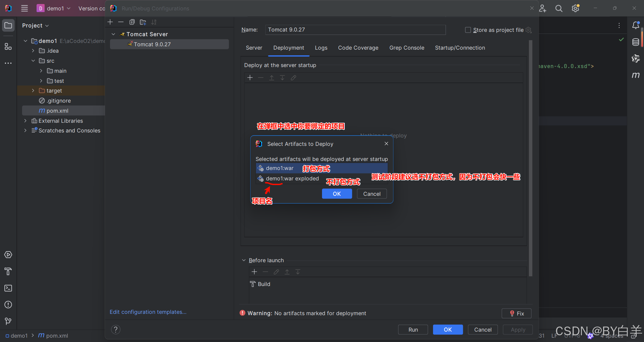This screenshot has width=644, height=342.
Task: Open Edit configuration templates link
Action: tap(148, 312)
